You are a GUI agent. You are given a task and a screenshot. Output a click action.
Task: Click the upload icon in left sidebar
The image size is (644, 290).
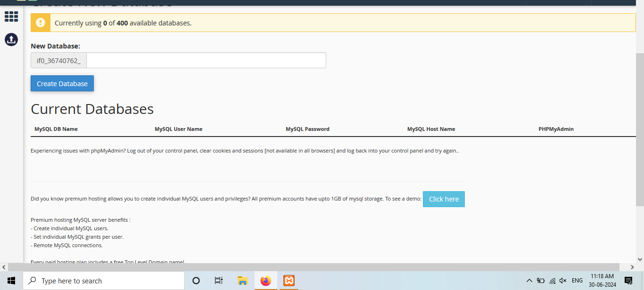coord(11,40)
